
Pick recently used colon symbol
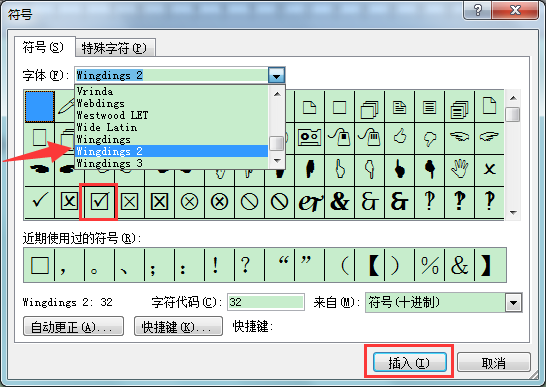pyautogui.click(x=189, y=265)
